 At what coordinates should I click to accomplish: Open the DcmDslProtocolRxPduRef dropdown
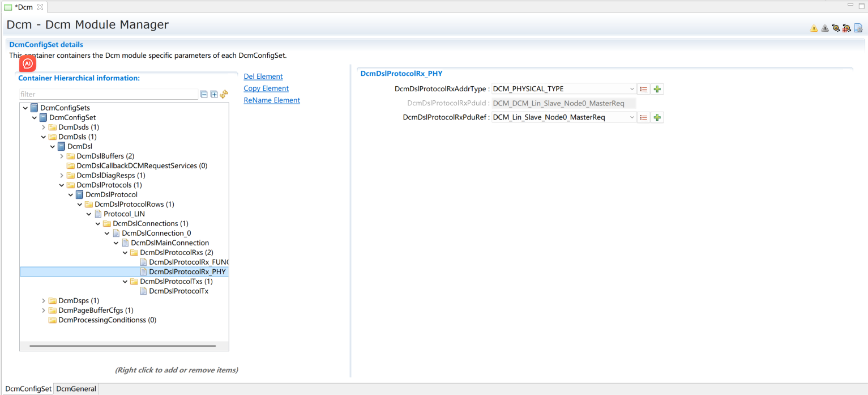(x=632, y=117)
